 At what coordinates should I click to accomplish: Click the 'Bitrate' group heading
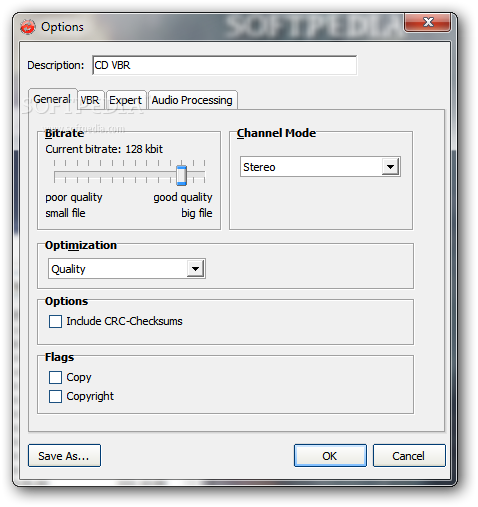tap(64, 133)
